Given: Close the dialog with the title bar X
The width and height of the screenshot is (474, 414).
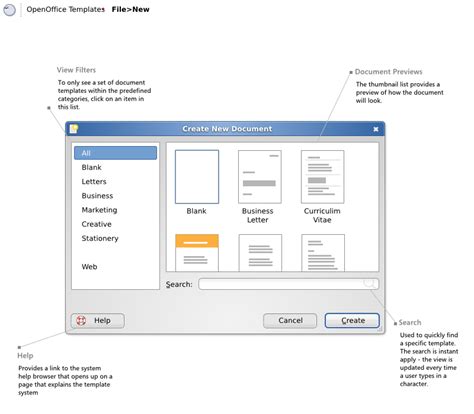Looking at the screenshot, I should point(376,129).
